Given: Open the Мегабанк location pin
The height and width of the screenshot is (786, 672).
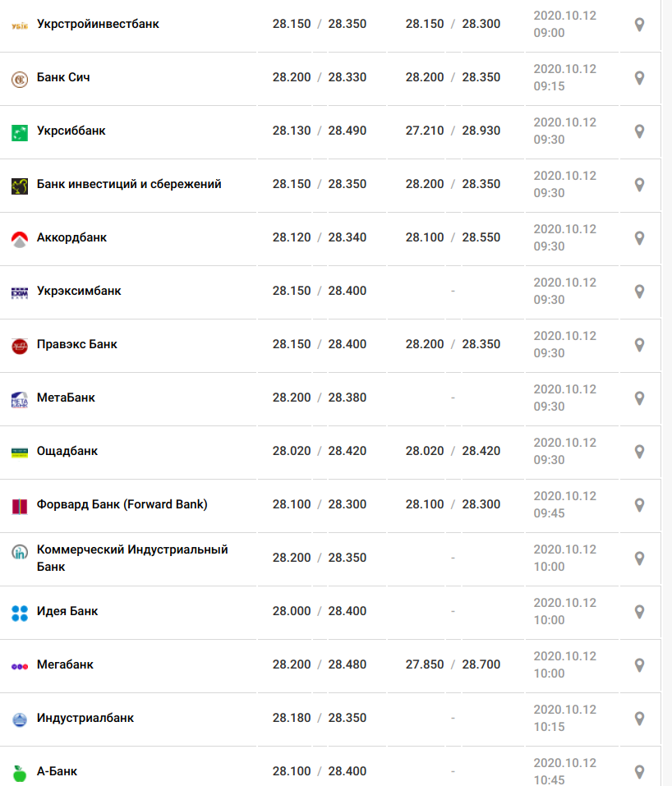Looking at the screenshot, I should point(639,665).
